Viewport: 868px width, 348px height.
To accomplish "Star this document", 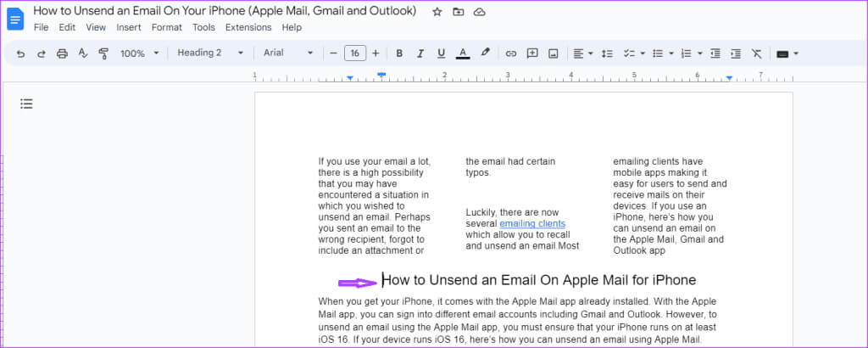I will click(x=437, y=12).
